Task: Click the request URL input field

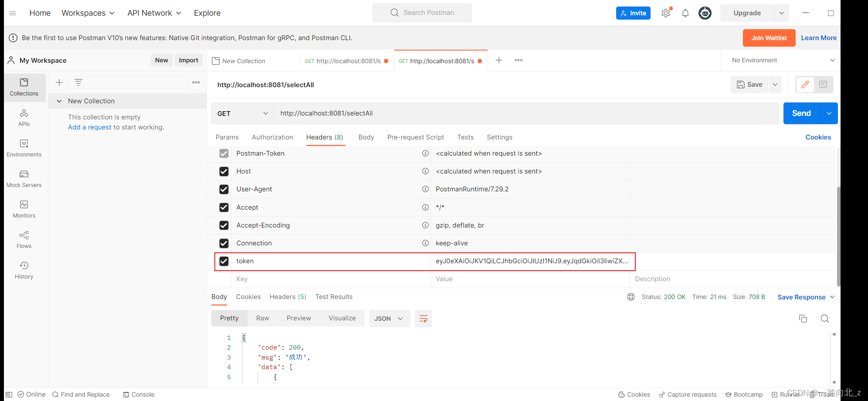Action: [526, 113]
